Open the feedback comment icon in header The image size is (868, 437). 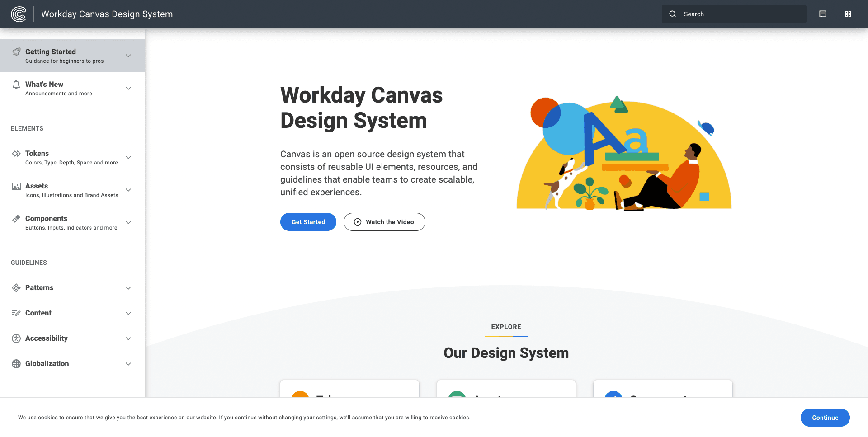(823, 14)
